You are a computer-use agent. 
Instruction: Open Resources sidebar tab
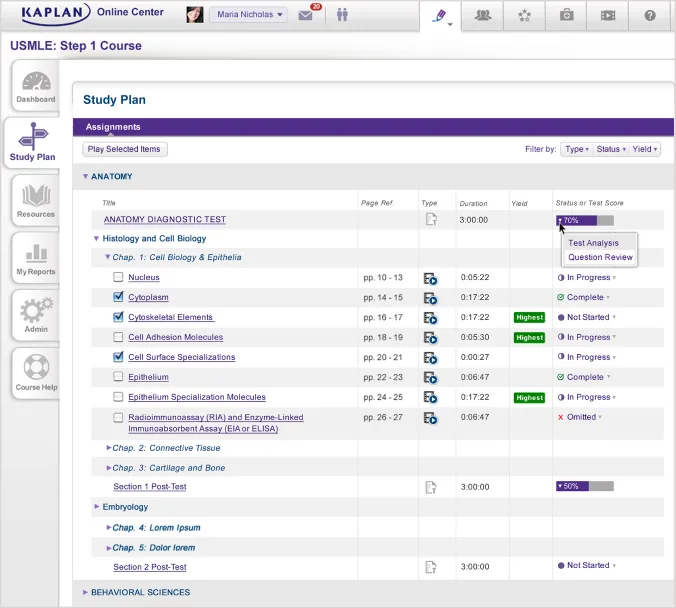[x=36, y=201]
